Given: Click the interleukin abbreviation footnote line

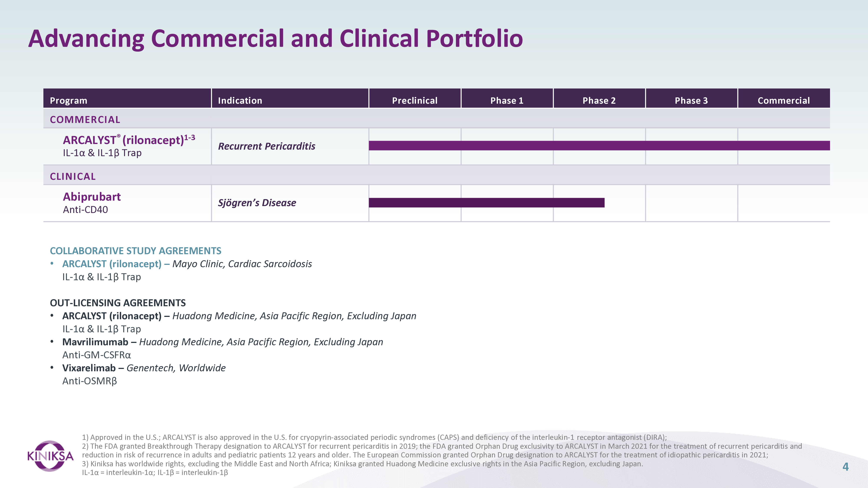Looking at the screenshot, I should (155, 473).
